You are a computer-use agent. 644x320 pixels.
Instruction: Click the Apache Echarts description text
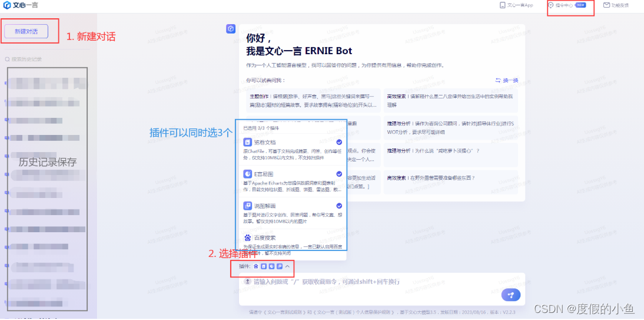(292, 186)
